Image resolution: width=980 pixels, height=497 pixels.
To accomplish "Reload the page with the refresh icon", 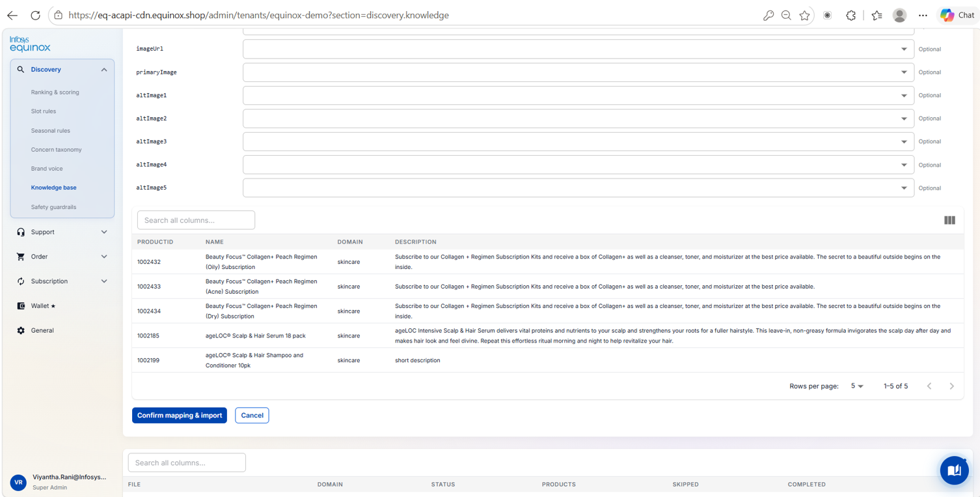I will 35,15.
